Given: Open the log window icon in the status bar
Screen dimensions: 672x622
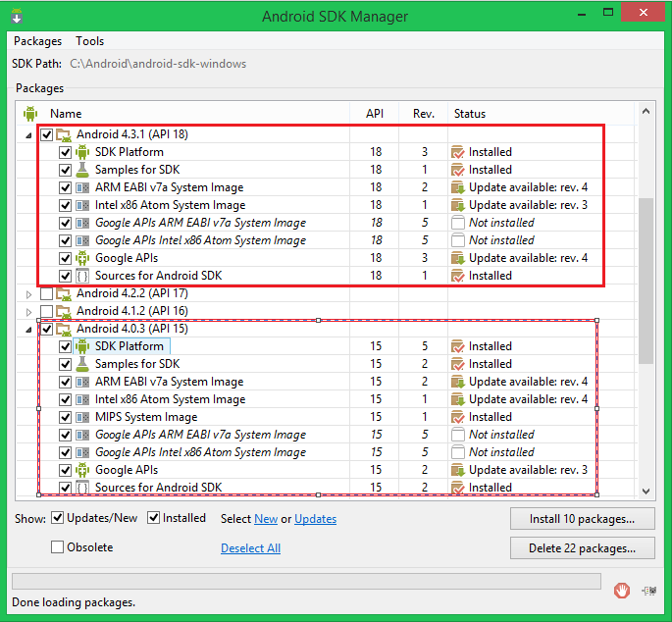Looking at the screenshot, I should (x=648, y=591).
